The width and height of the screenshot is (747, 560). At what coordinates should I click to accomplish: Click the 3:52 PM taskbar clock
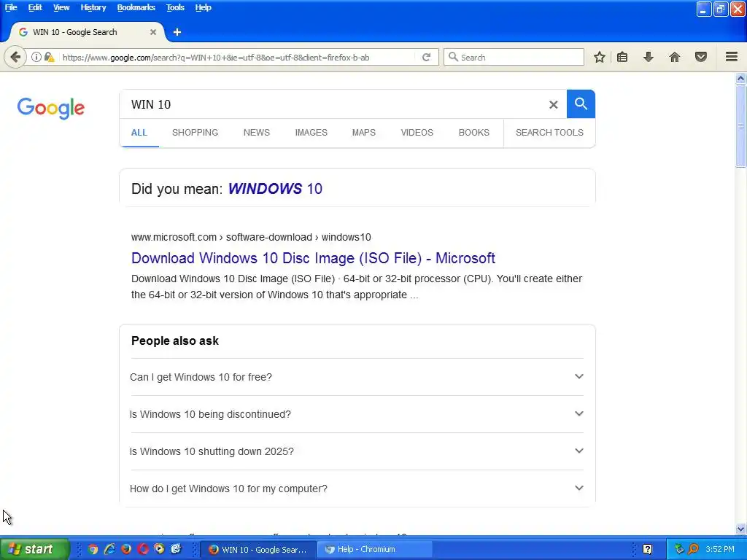pos(720,549)
